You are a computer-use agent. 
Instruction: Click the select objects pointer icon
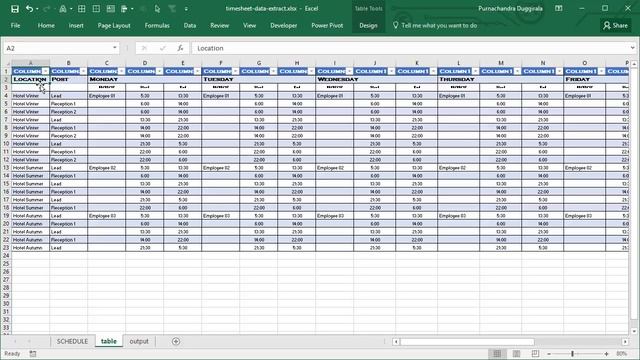pyautogui.click(x=157, y=9)
